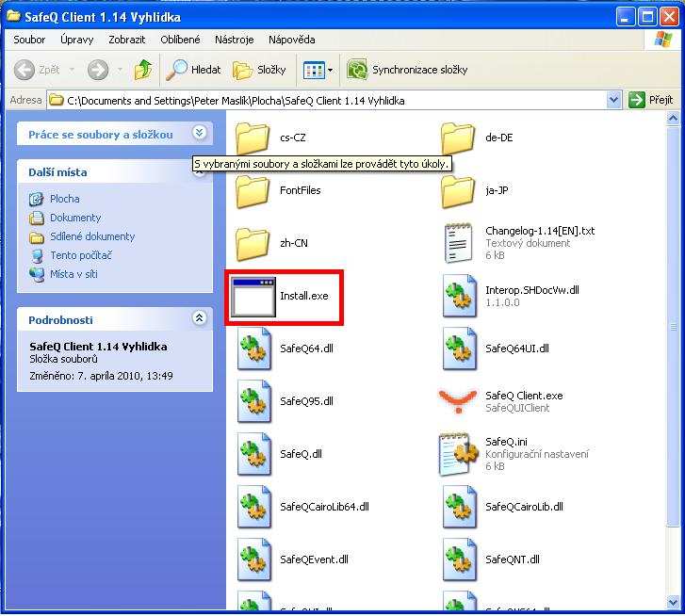685x616 pixels.
Task: Select the ja-JP folder icon
Action: (457, 191)
